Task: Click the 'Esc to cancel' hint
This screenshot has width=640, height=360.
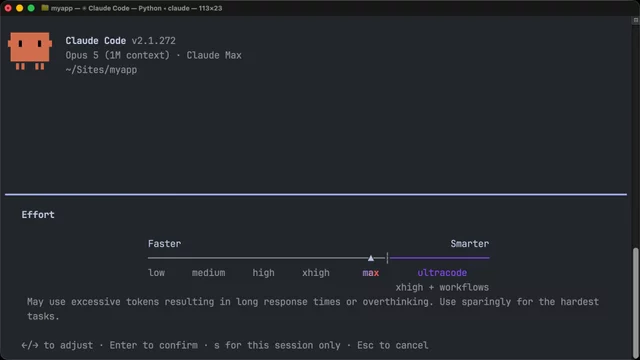Action: (x=393, y=345)
